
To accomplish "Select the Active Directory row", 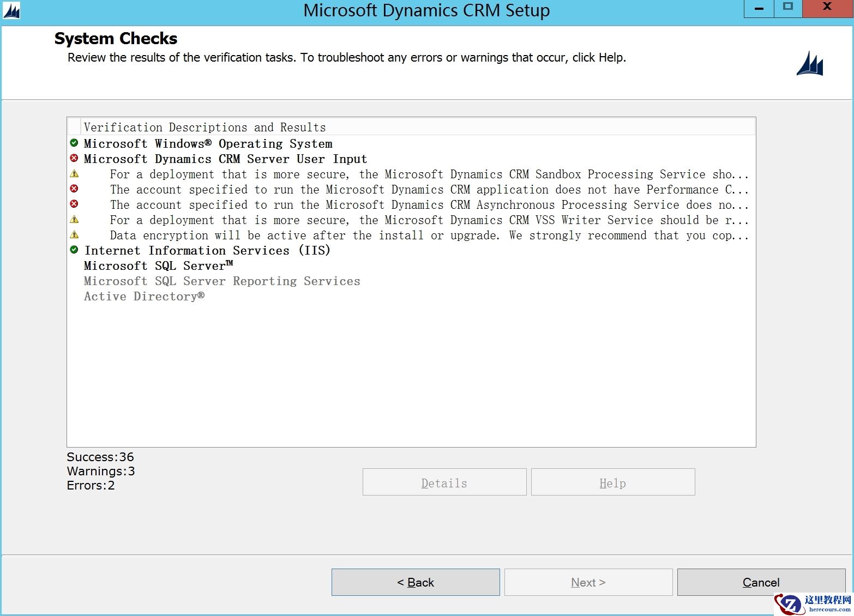I will click(x=144, y=296).
